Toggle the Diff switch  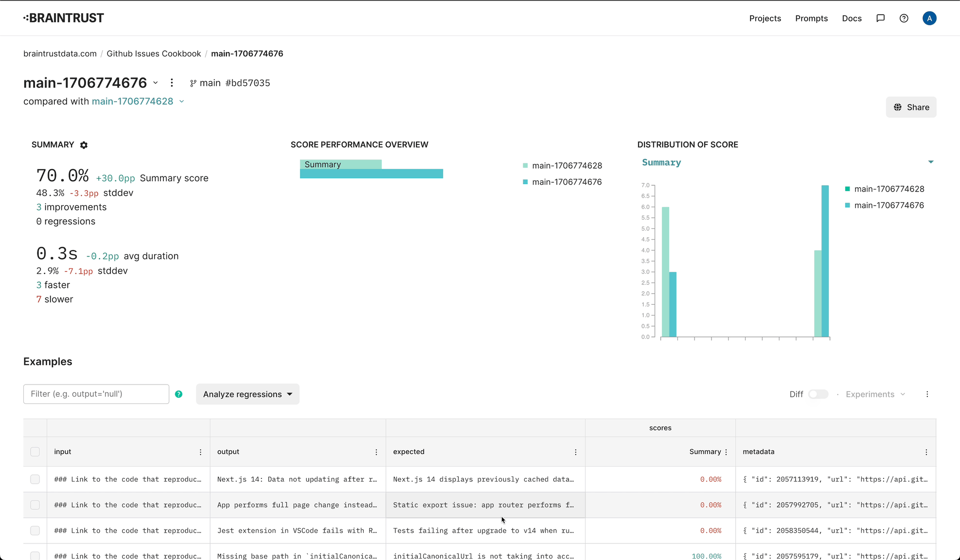818,394
